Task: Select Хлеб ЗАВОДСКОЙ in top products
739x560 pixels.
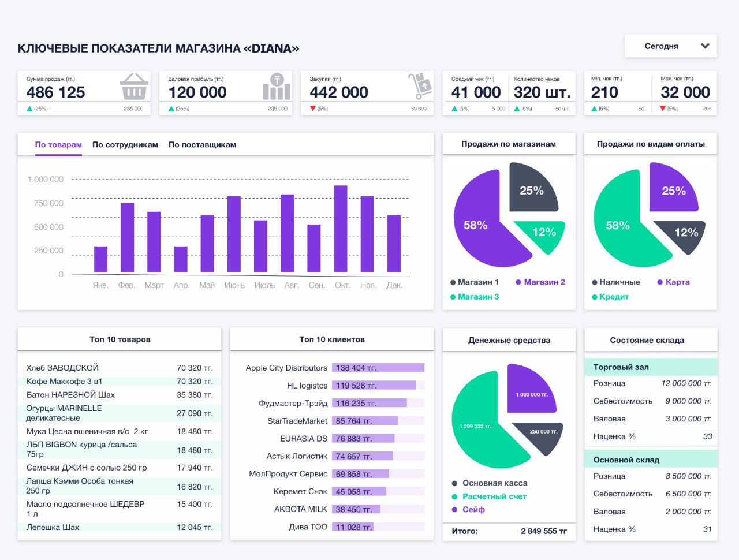Action: [62, 368]
